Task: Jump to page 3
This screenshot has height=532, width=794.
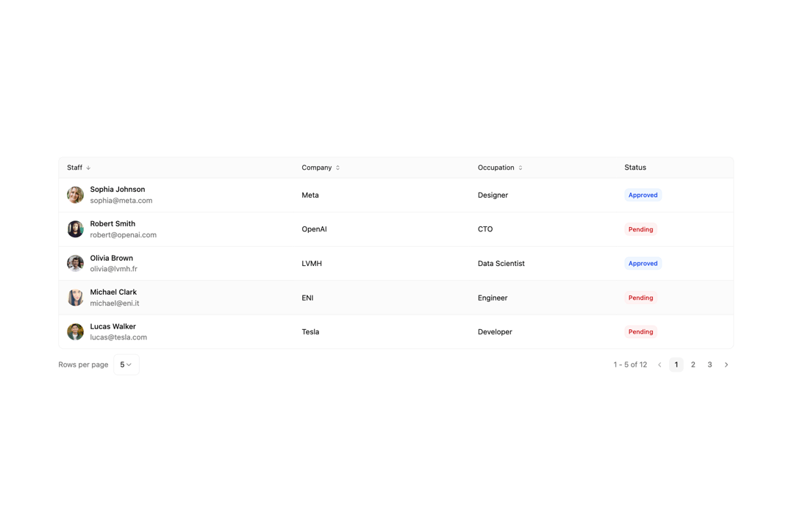Action: pyautogui.click(x=709, y=364)
